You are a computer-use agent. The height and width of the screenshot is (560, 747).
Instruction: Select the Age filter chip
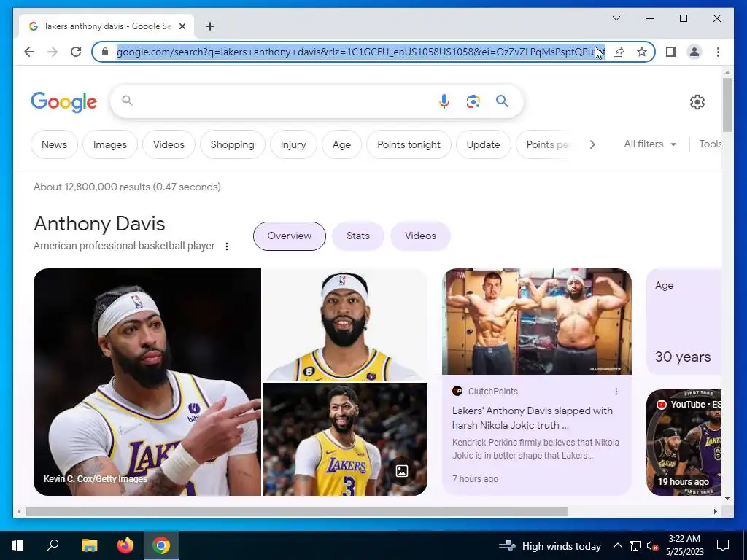click(341, 144)
